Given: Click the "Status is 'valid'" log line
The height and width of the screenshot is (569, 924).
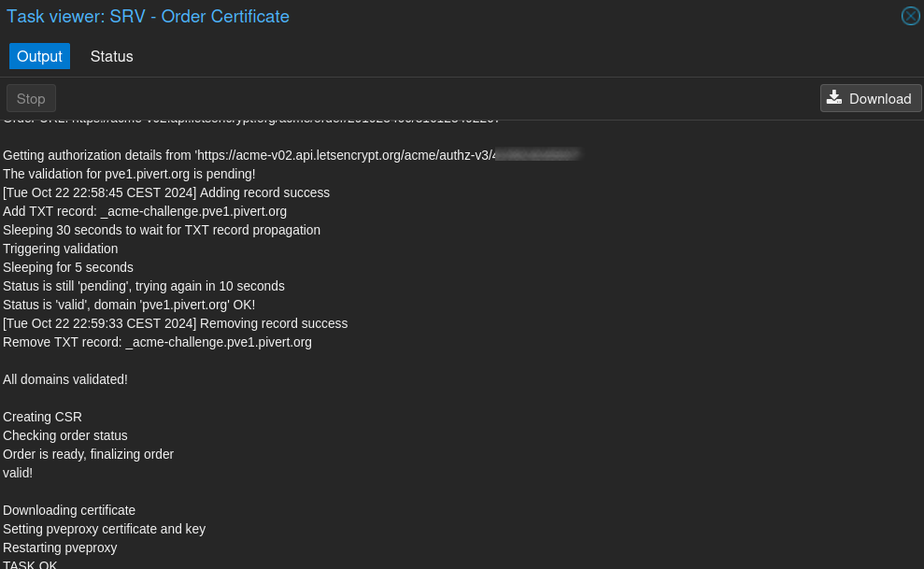Looking at the screenshot, I should tap(129, 305).
